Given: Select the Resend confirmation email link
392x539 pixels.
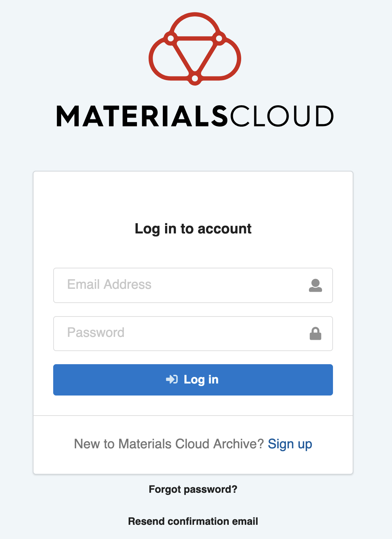Looking at the screenshot, I should point(193,521).
